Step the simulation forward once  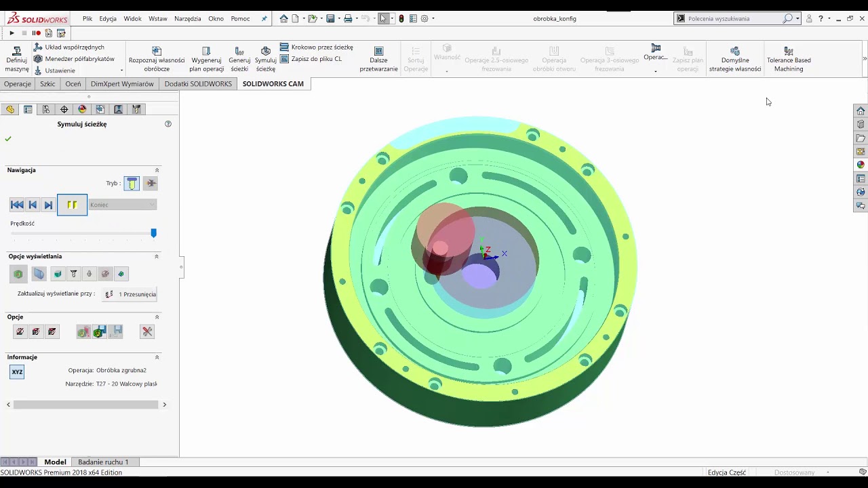click(48, 205)
